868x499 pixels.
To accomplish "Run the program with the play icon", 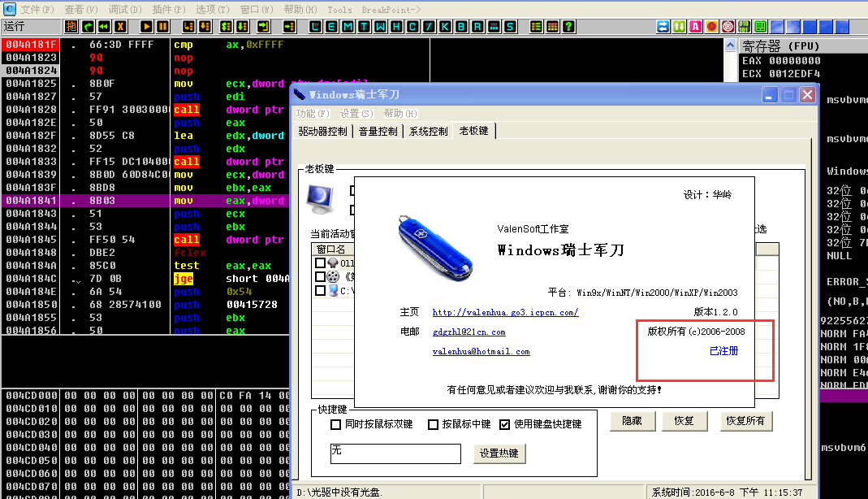I will click(x=146, y=25).
